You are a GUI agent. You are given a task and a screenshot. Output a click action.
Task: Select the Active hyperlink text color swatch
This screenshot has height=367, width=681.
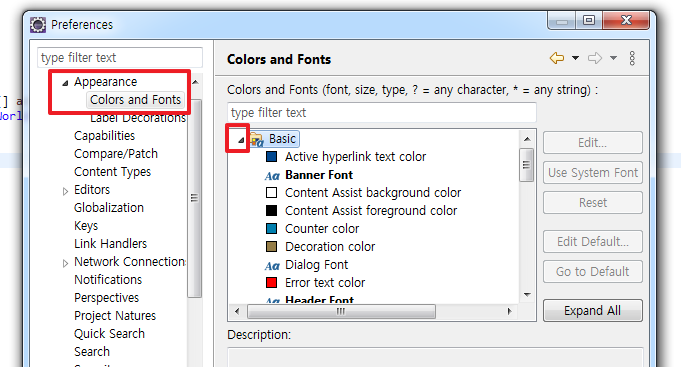click(271, 157)
